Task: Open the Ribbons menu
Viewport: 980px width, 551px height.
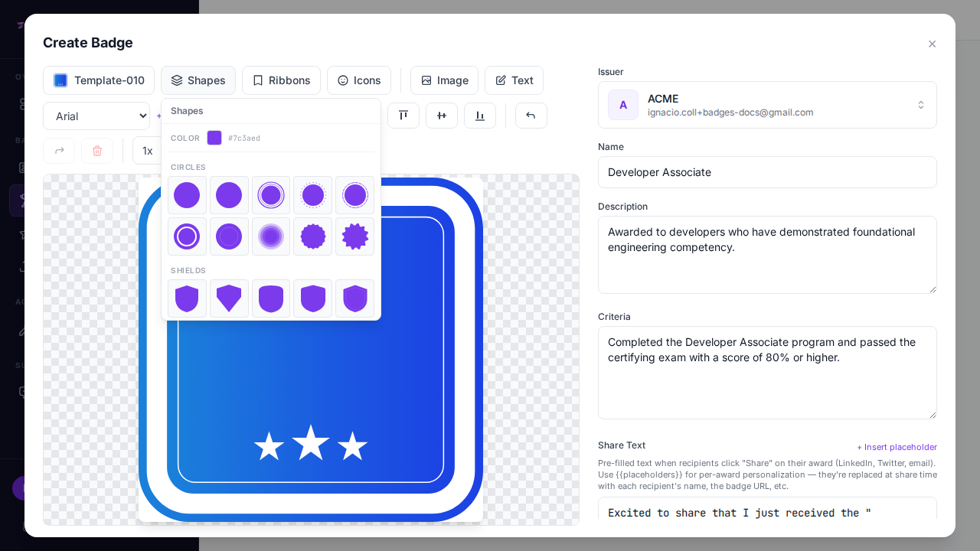Action: [281, 80]
